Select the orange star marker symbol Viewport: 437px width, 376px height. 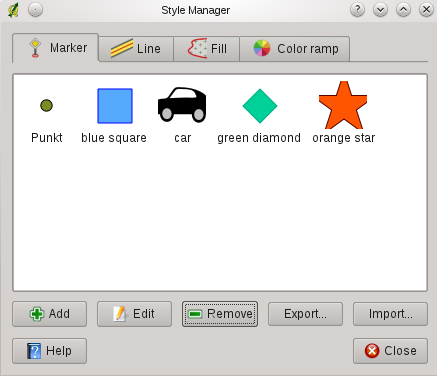(x=343, y=105)
